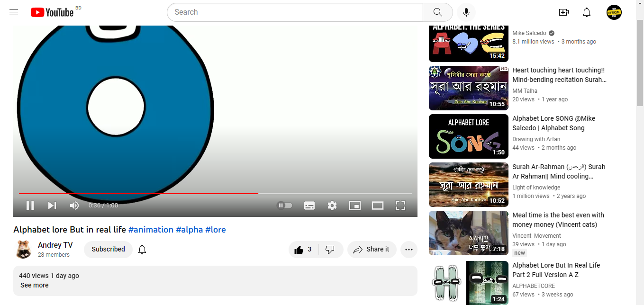Like the video with thumbs up

304,250
